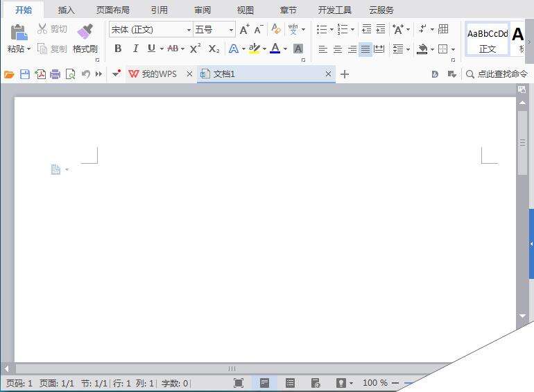Toggle full screen view in status bar
This screenshot has height=392, width=534.
pyautogui.click(x=239, y=383)
